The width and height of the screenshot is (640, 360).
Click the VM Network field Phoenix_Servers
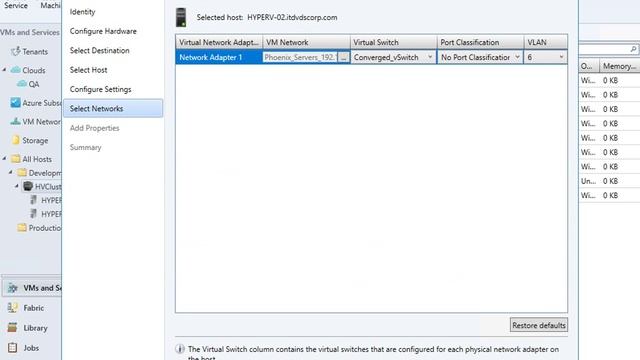[x=300, y=57]
